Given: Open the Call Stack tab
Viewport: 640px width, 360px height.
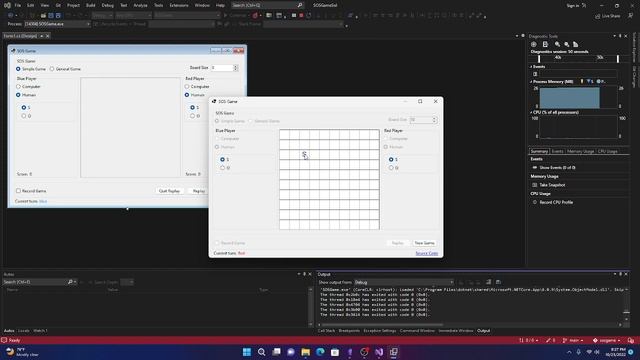Looking at the screenshot, I should 326,331.
